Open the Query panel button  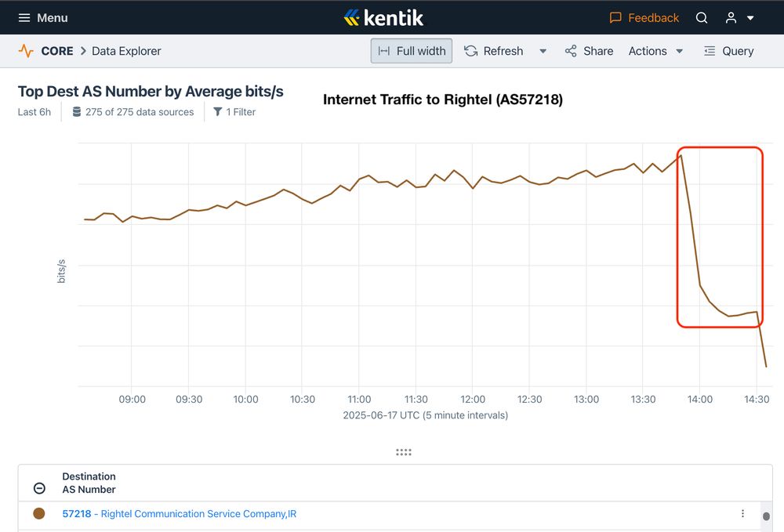[x=728, y=51]
